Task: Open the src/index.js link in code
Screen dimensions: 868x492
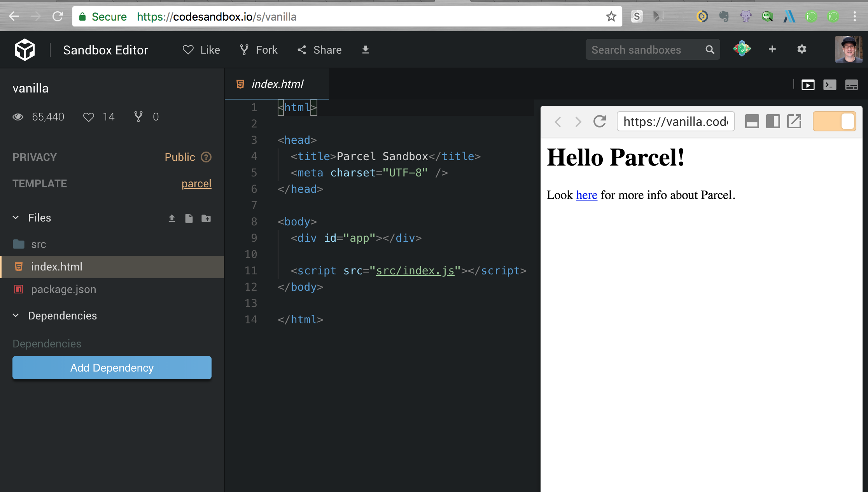Action: tap(415, 271)
